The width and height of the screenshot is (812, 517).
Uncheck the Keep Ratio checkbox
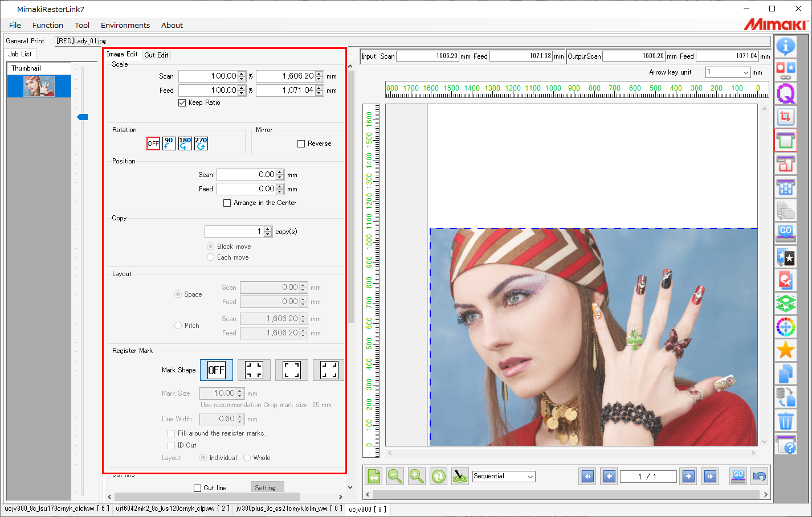click(x=182, y=102)
